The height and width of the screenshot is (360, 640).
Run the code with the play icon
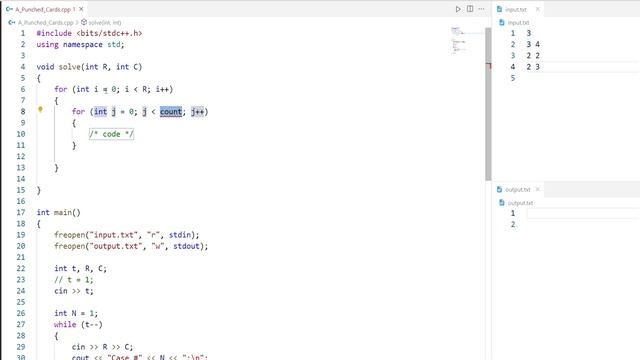[x=458, y=9]
